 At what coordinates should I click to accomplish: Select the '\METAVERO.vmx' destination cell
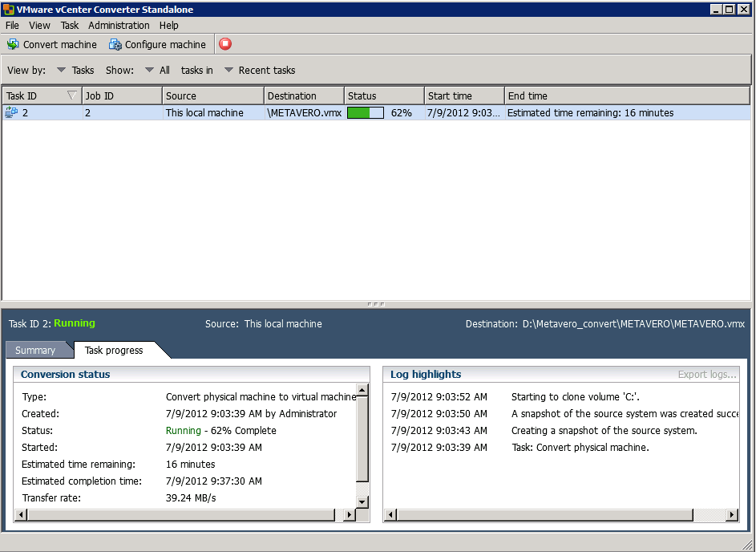pyautogui.click(x=304, y=113)
